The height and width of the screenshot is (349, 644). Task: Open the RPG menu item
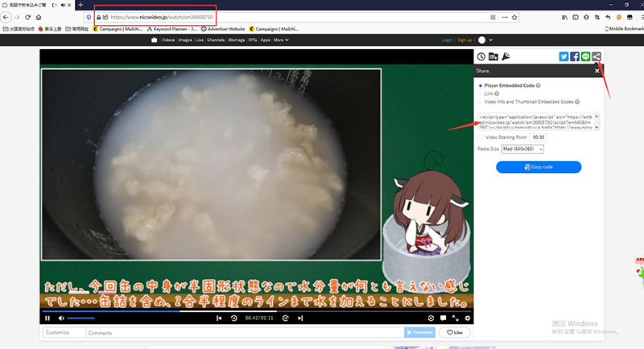pyautogui.click(x=253, y=40)
